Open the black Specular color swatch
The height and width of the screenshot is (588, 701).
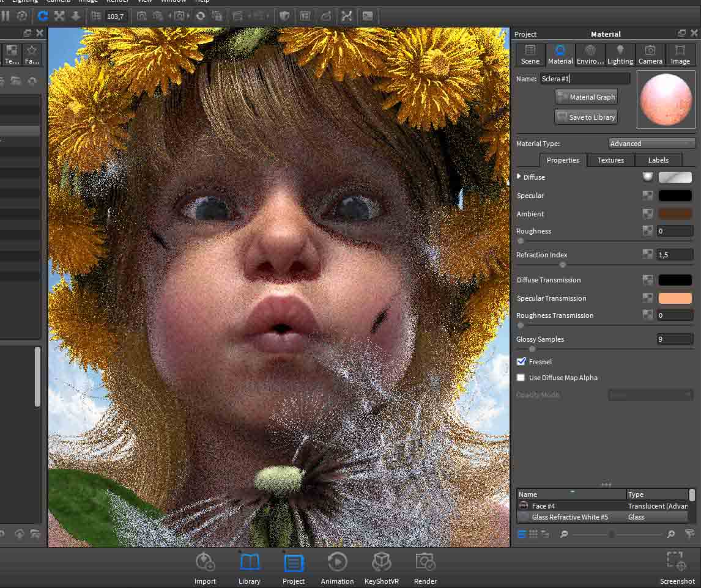tap(675, 195)
